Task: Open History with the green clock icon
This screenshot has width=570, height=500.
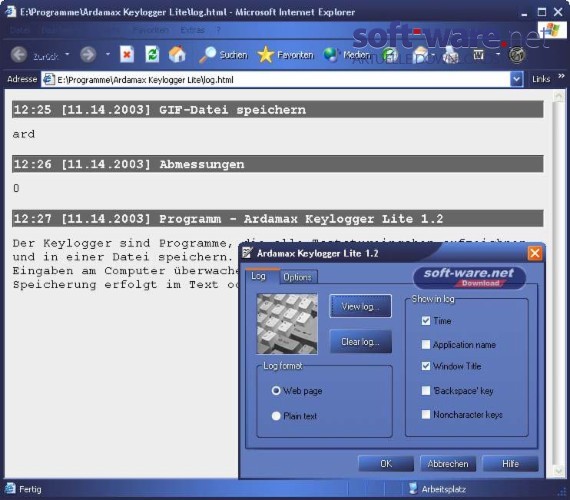Action: 390,55
